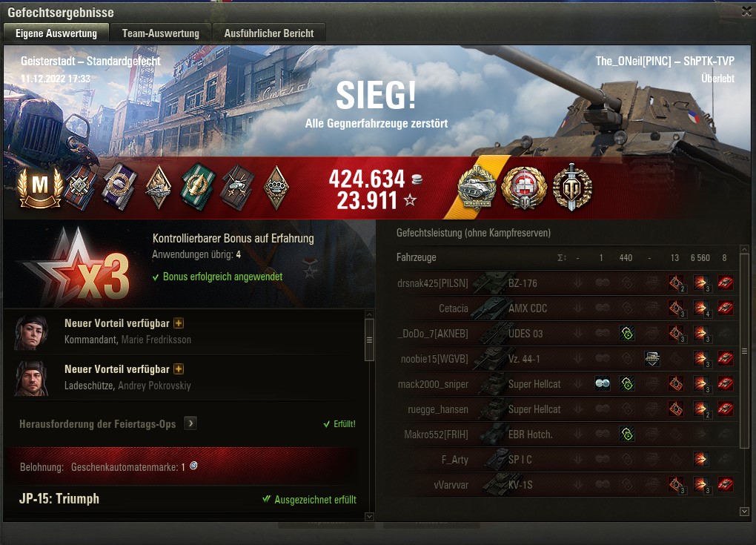Image resolution: width=756 pixels, height=545 pixels.
Task: Switch to the Team-Auswertung tab
Action: click(x=161, y=33)
